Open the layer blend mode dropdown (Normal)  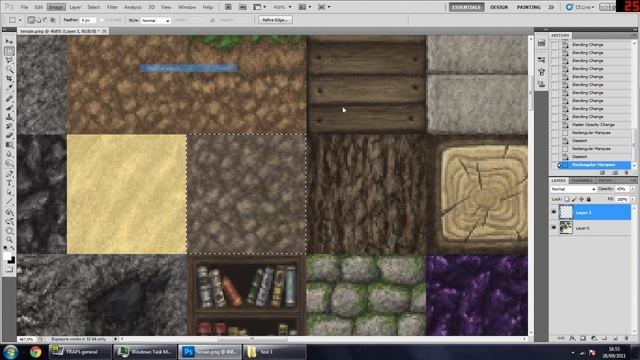click(573, 189)
